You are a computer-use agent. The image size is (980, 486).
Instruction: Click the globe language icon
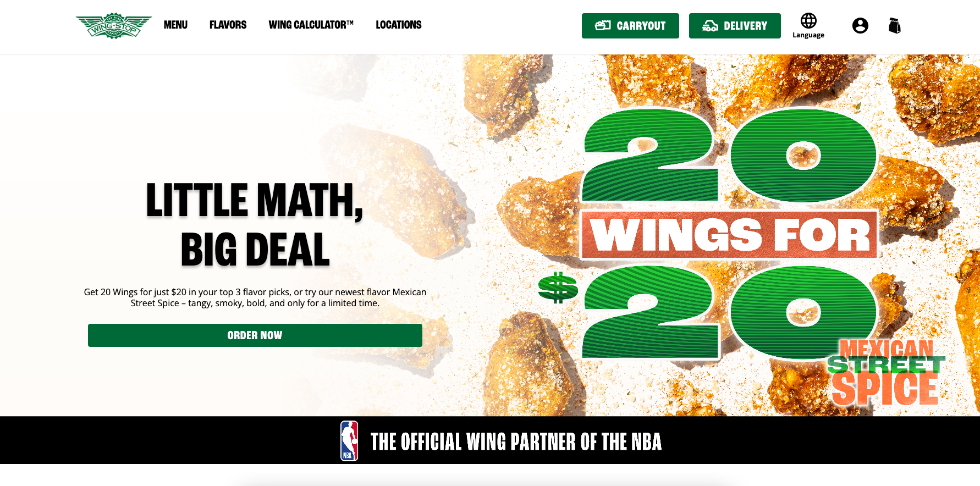tap(808, 20)
